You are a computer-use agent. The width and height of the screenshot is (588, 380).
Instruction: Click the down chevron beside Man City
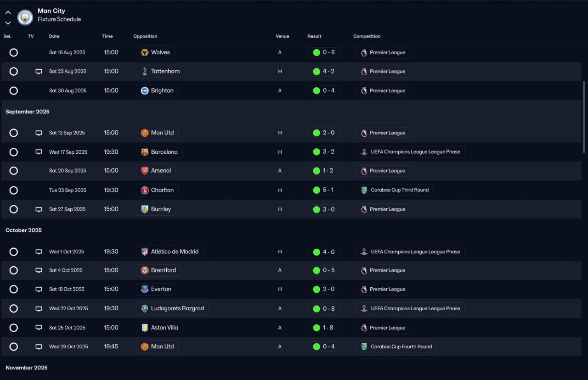(x=8, y=23)
